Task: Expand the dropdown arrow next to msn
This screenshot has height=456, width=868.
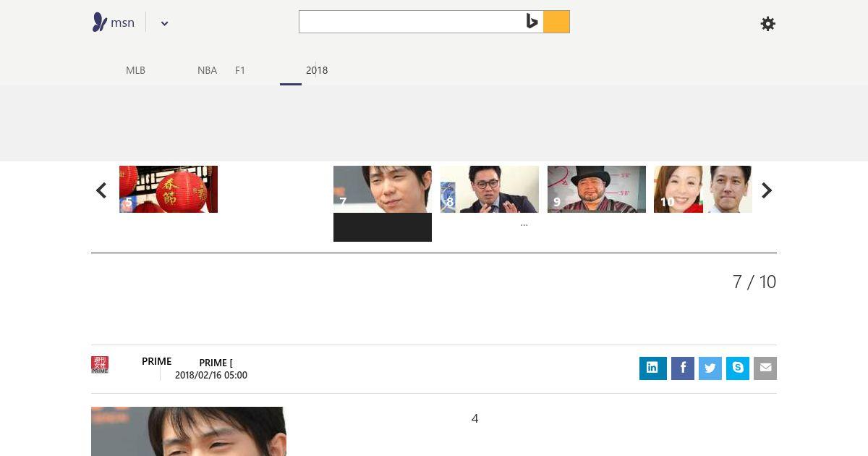Action: (x=164, y=23)
